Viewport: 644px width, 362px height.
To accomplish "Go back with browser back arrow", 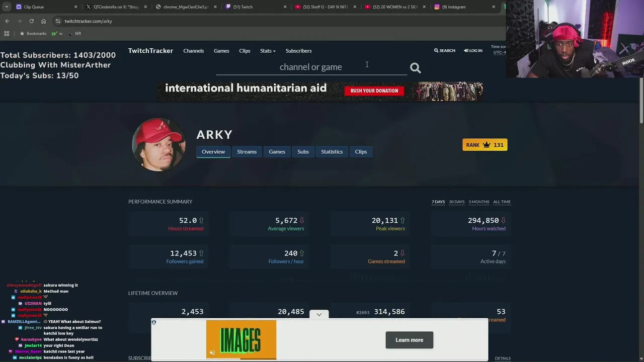I will (7, 21).
